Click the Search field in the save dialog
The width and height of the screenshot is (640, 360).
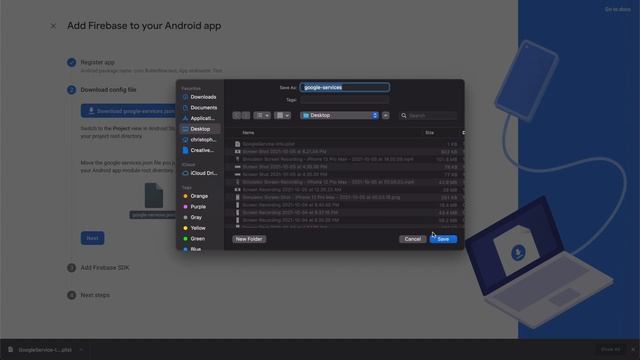428,116
